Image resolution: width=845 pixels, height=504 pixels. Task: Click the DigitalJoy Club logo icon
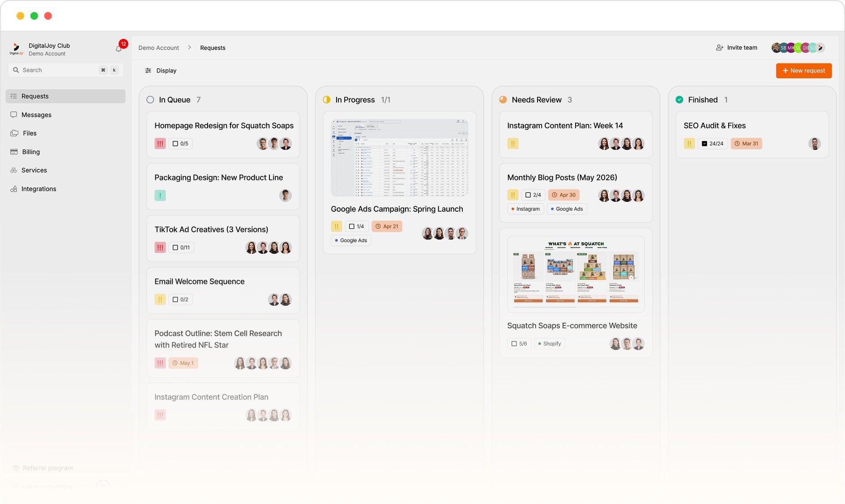(17, 49)
